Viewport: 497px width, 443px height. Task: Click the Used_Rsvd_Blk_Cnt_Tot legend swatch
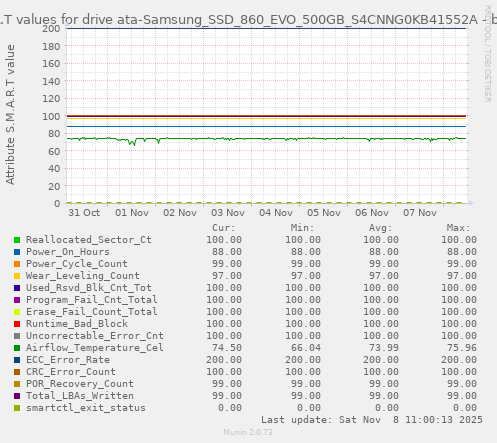pos(17,288)
